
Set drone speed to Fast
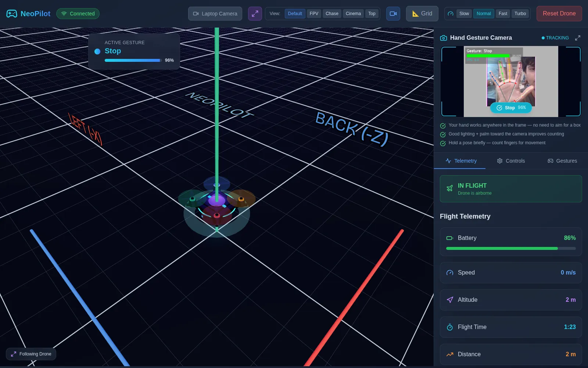point(503,14)
